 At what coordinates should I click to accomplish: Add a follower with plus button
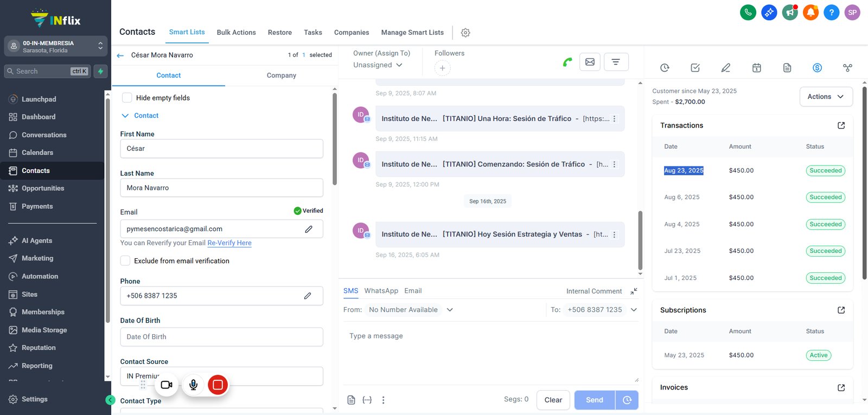pyautogui.click(x=442, y=68)
